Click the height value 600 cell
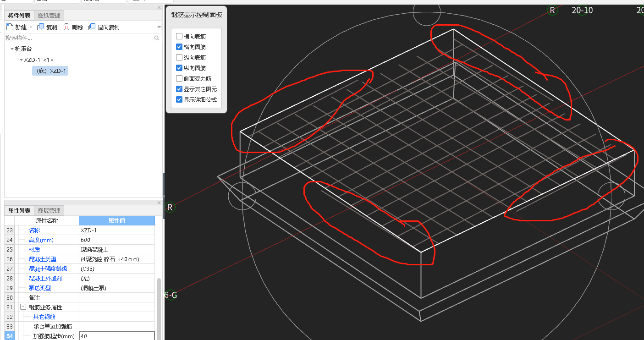 117,240
